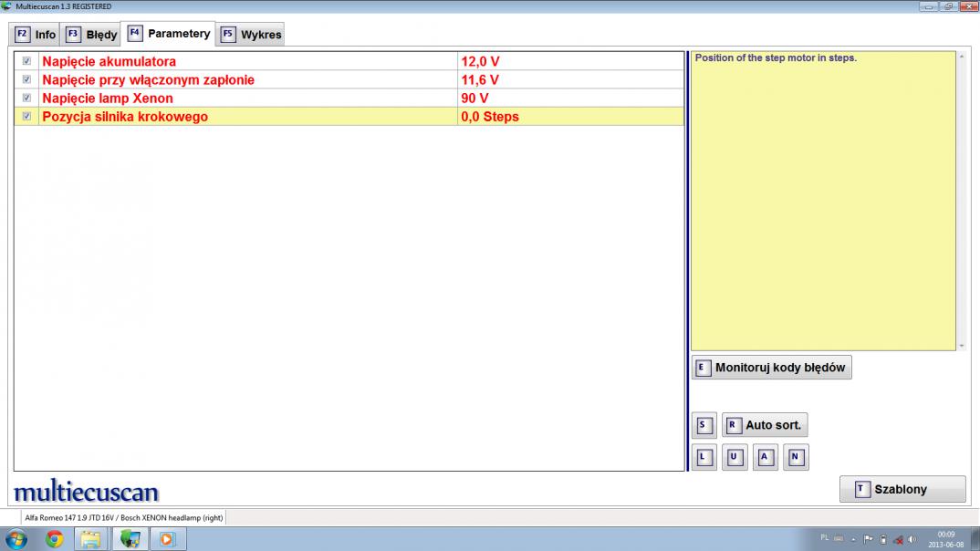Screen dimensions: 980x551
Task: Click the Multiecuscan title bar icon
Action: (x=6, y=6)
